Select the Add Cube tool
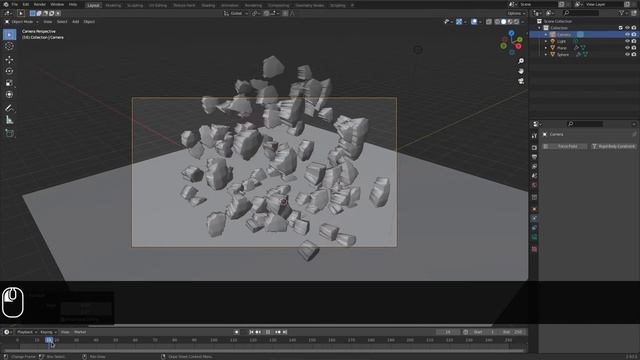 [9, 133]
